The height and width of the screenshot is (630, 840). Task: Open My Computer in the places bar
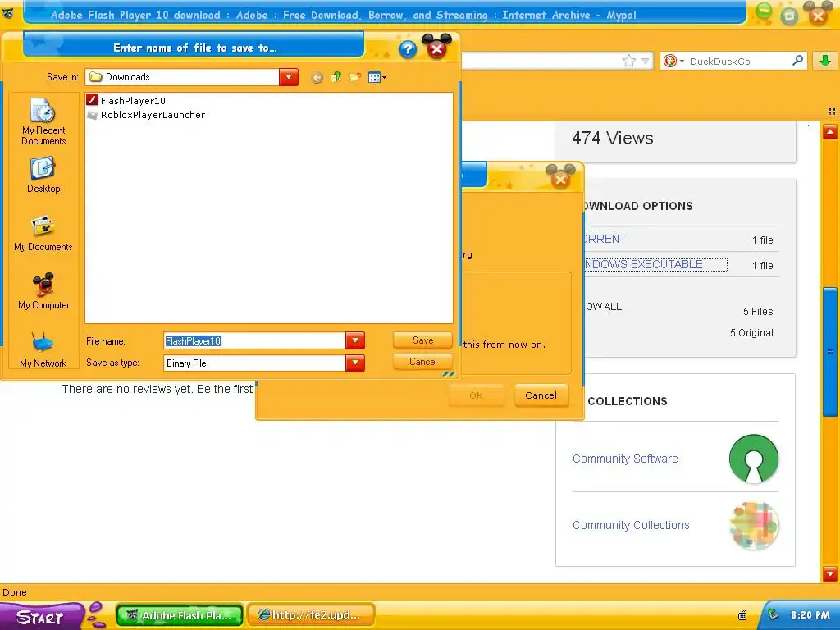[x=43, y=291]
